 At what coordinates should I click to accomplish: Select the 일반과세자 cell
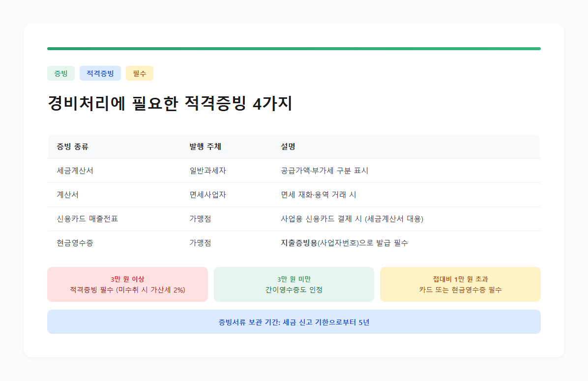pos(208,171)
